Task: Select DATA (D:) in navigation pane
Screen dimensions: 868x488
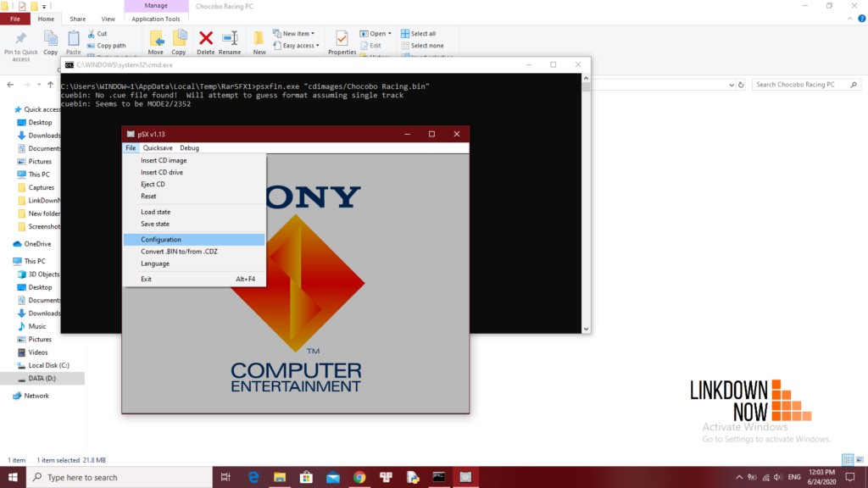Action: point(42,379)
